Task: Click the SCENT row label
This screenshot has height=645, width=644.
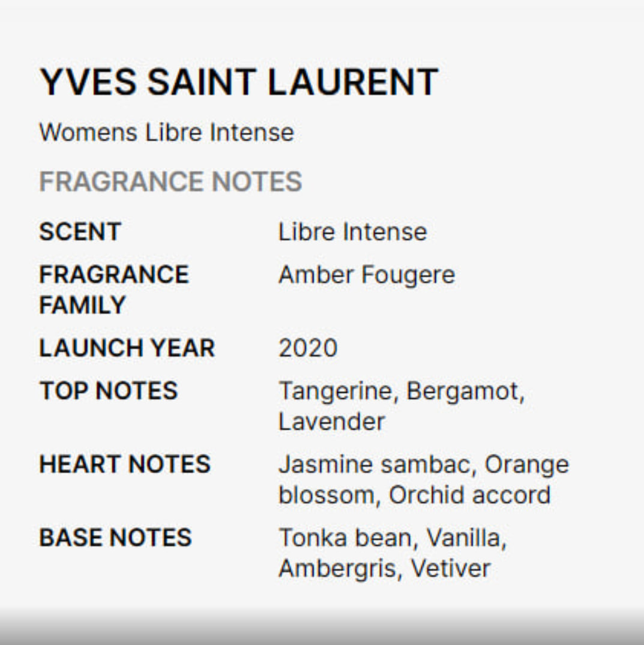Action: pyautogui.click(x=80, y=232)
